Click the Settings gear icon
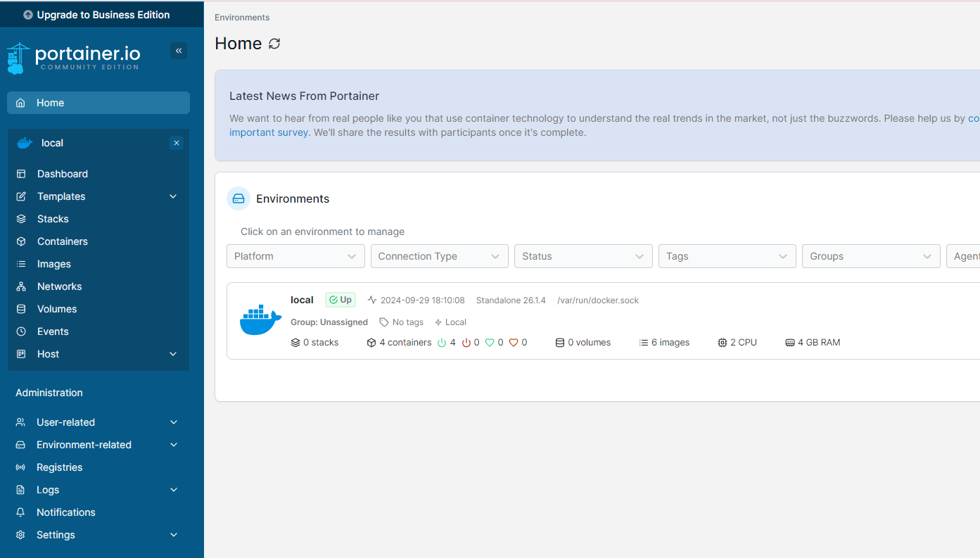The width and height of the screenshot is (980, 558). point(20,535)
